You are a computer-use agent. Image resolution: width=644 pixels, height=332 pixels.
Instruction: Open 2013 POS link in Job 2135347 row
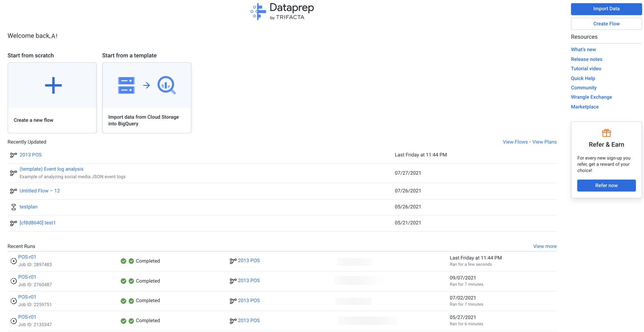click(249, 321)
